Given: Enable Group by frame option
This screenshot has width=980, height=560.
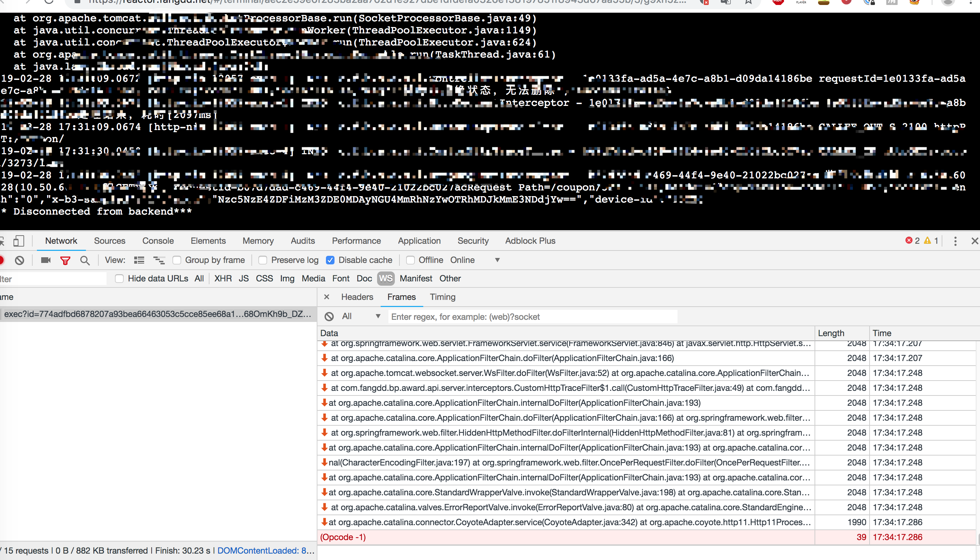Looking at the screenshot, I should click(x=177, y=260).
